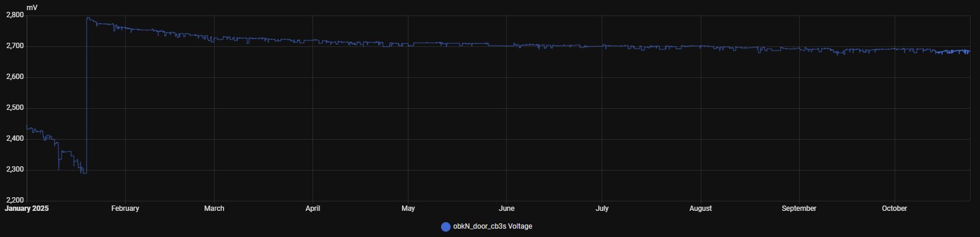Click the 'August' axis label

(x=700, y=208)
